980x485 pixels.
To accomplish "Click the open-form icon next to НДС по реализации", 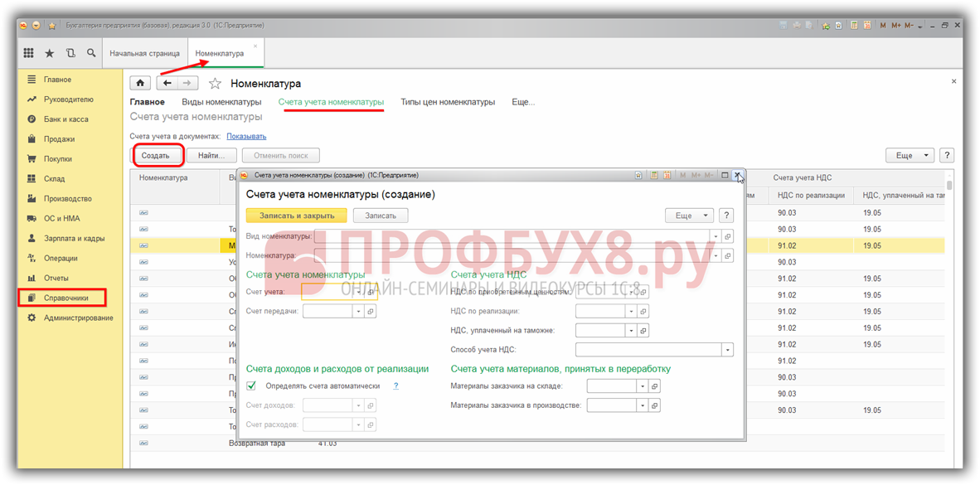I will 643,311.
